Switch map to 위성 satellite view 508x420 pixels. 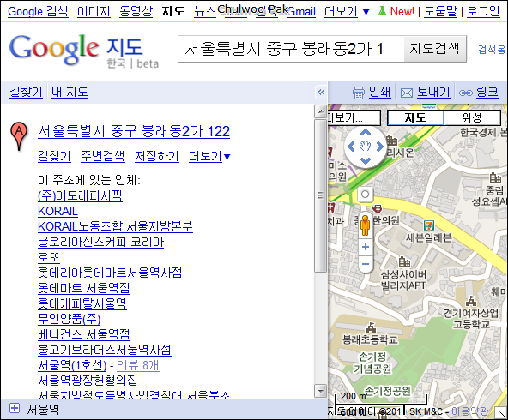click(472, 117)
